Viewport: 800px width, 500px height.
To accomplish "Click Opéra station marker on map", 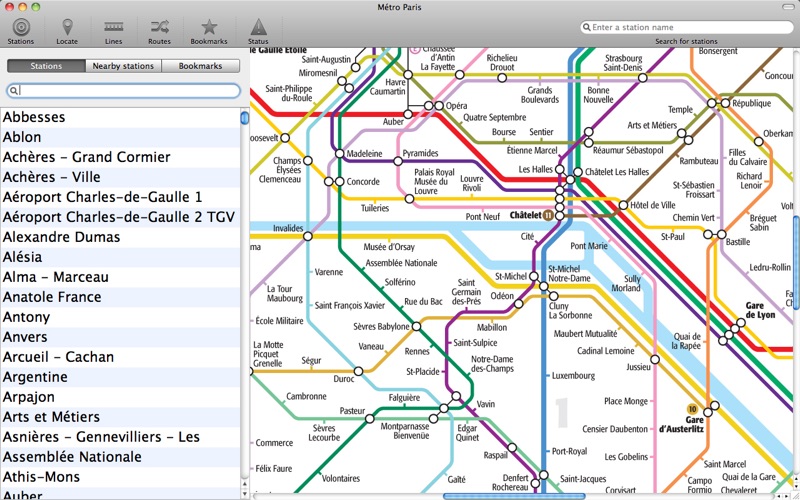I will click(439, 106).
